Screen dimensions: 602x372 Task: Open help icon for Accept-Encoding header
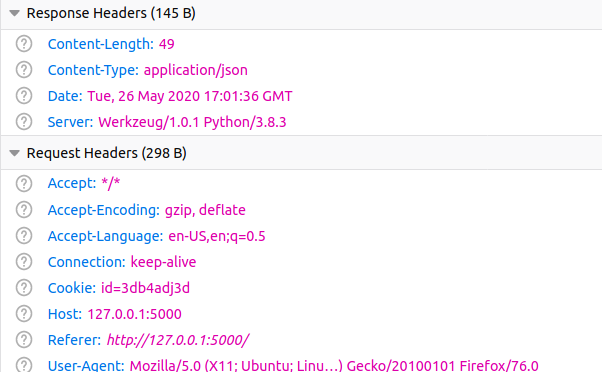(24, 210)
